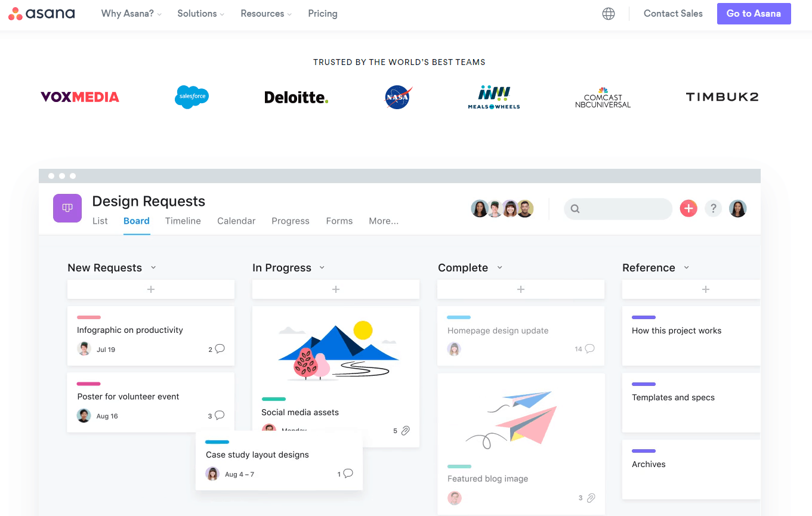Open the language globe icon
Screen dimensions: 812x516
point(609,14)
